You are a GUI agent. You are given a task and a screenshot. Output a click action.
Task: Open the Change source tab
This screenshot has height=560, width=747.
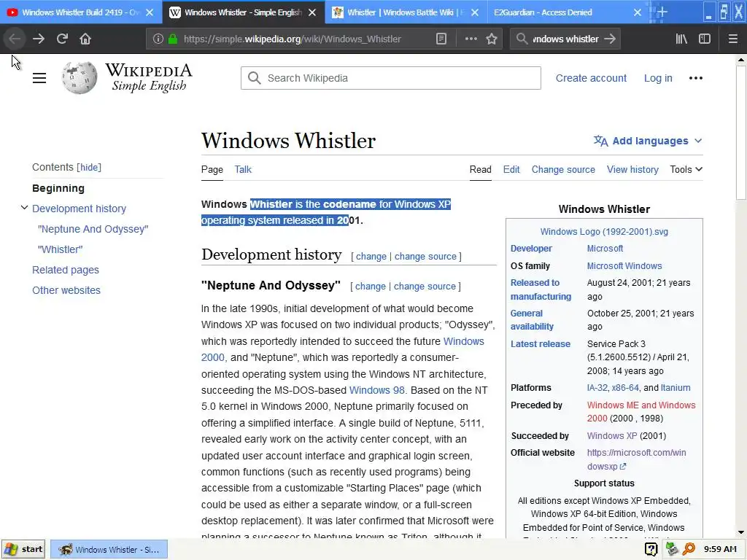click(563, 169)
